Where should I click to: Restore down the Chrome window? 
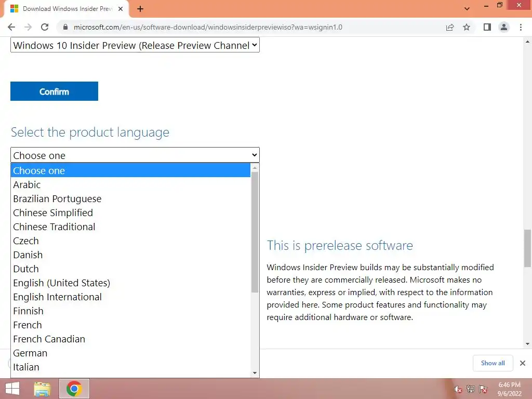499,5
